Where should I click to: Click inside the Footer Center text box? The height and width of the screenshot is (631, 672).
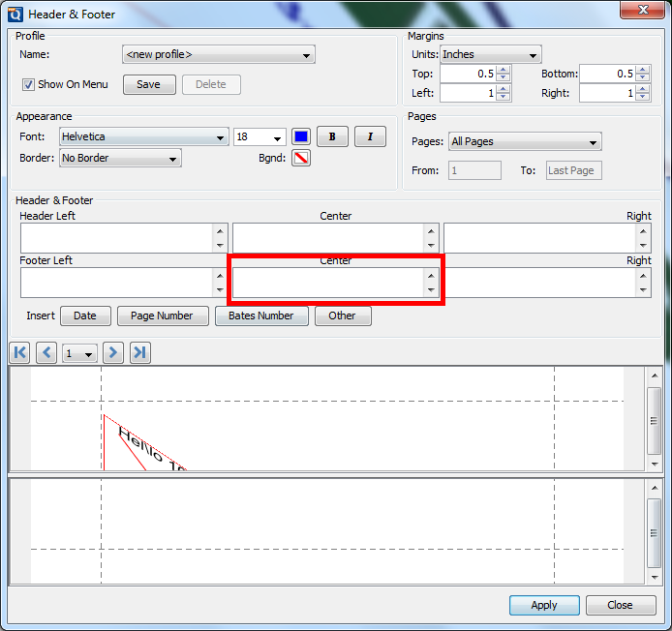click(328, 283)
